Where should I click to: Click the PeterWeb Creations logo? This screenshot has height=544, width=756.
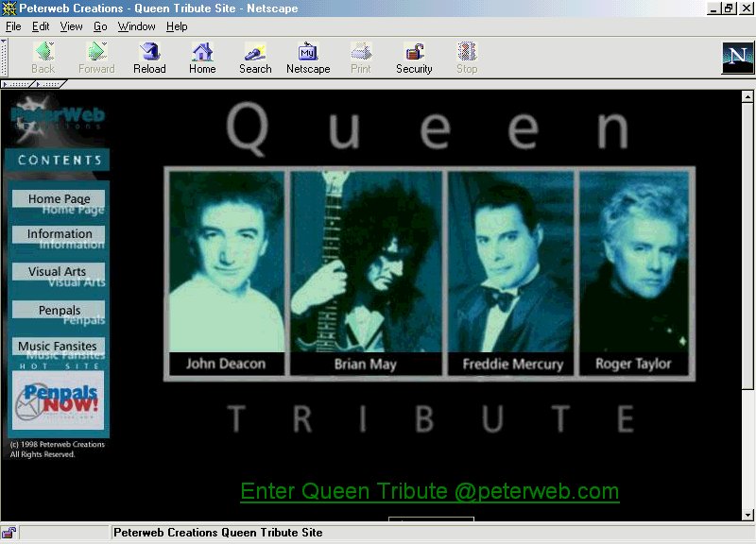pos(57,120)
